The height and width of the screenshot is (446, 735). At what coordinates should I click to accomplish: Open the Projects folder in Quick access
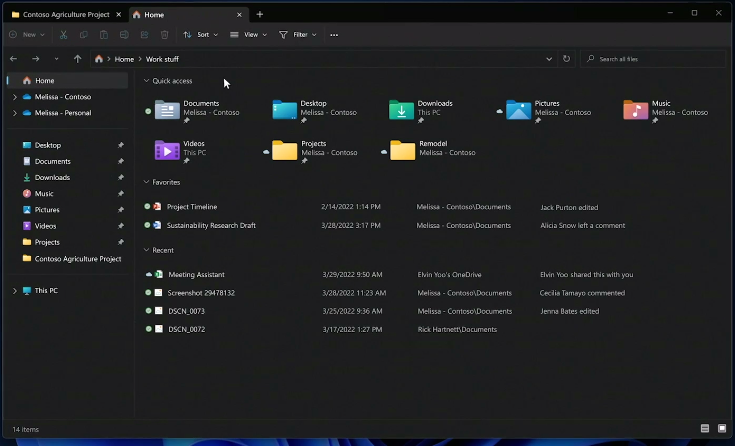312,151
